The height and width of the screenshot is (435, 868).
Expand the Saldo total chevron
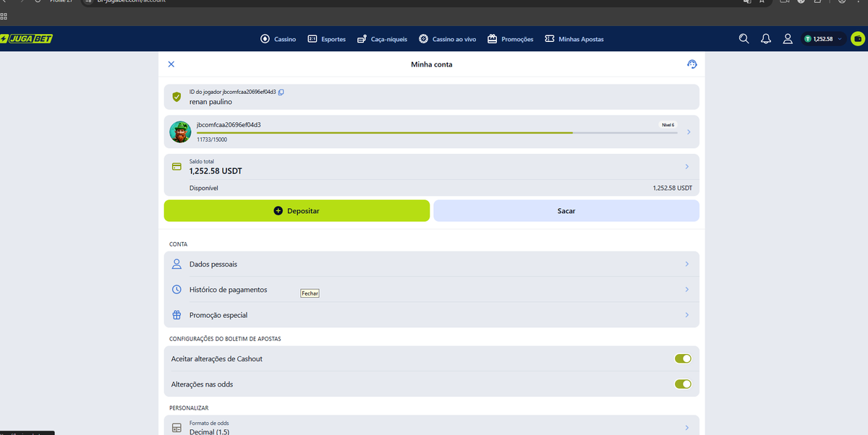[x=686, y=167]
